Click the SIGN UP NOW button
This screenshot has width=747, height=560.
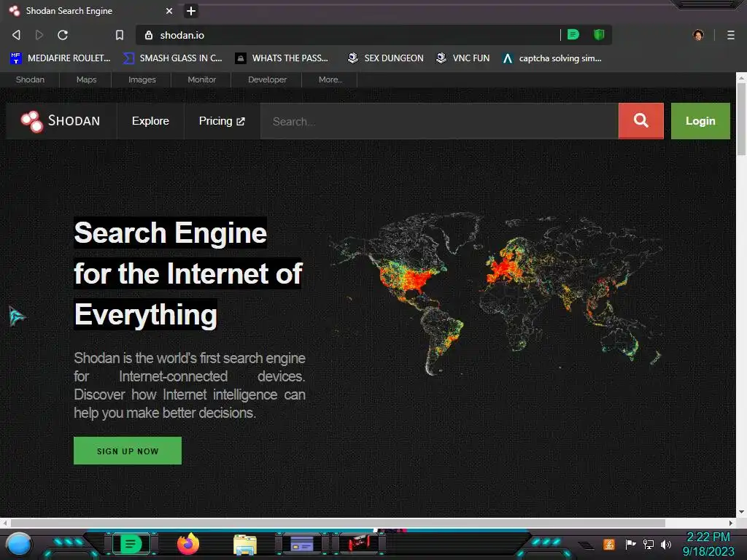[x=128, y=451]
